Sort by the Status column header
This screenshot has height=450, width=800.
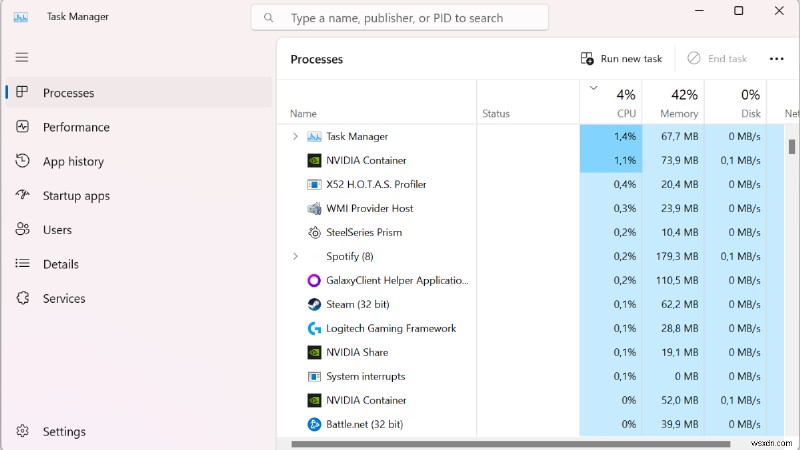click(x=496, y=113)
